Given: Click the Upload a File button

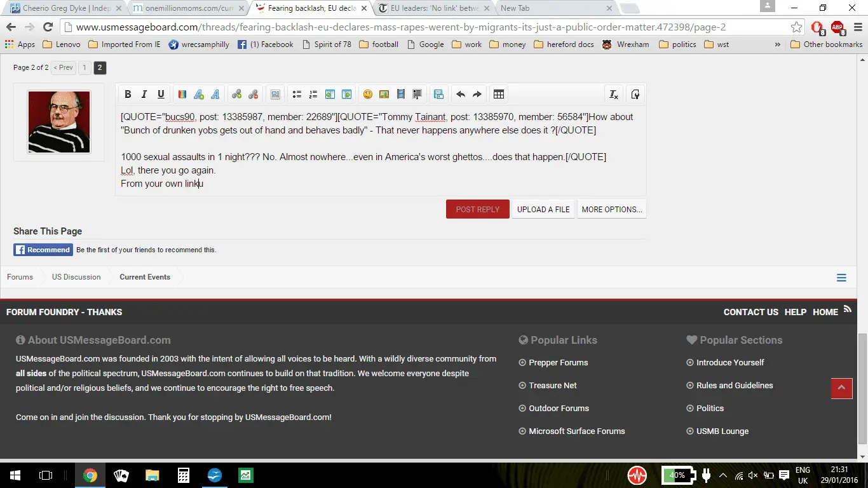Looking at the screenshot, I should (543, 209).
